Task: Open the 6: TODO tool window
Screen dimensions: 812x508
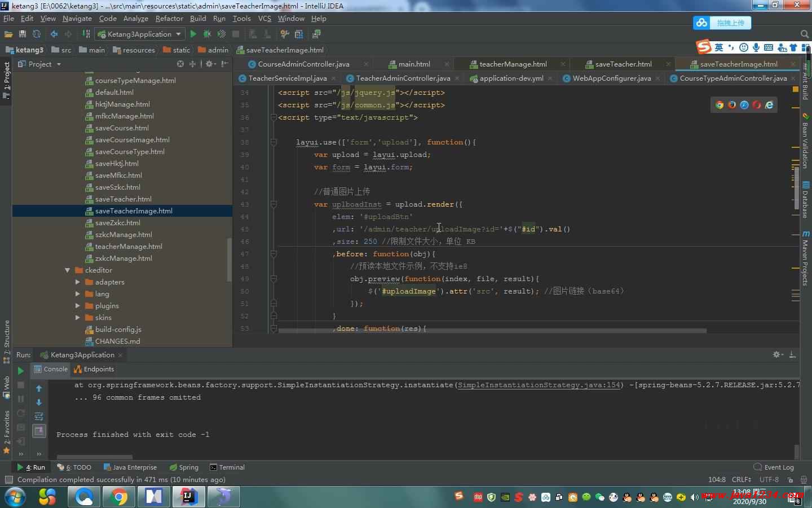Action: click(x=74, y=467)
